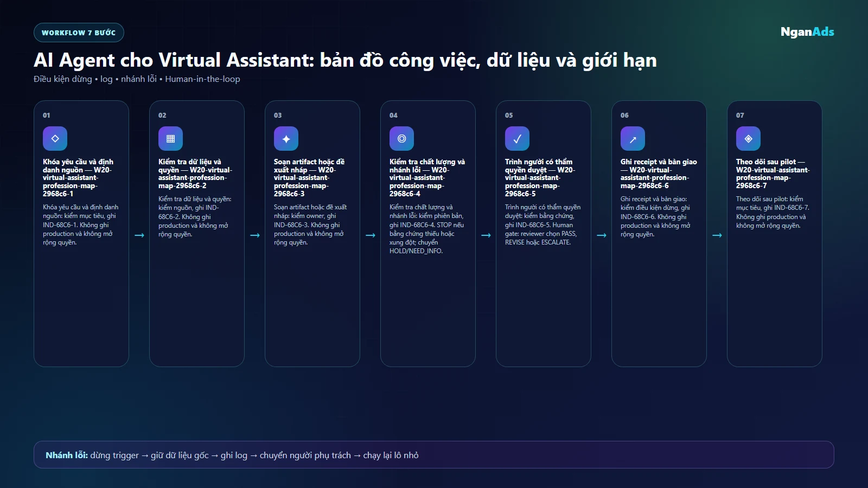Click description with HOLD/NEED_INFO
This screenshot has height=488, width=868.
click(427, 229)
